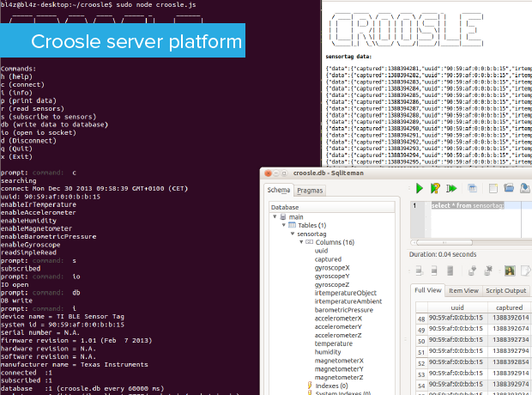Image resolution: width=532 pixels, height=395 pixels.
Task: Click in the SQL editor with select query
Action: pyautogui.click(x=468, y=205)
